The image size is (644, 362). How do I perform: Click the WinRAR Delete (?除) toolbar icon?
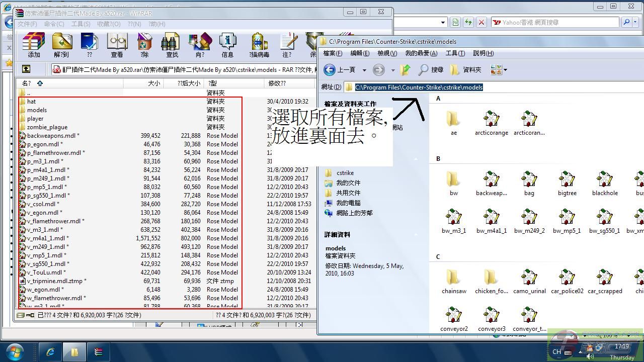click(x=144, y=45)
